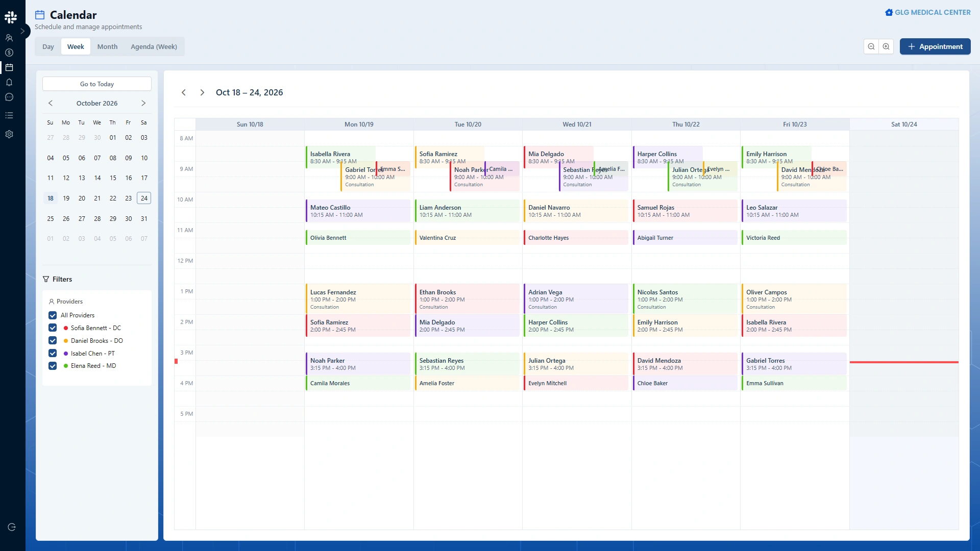Open the billing dollar icon in sidebar
The height and width of the screenshot is (551, 980).
tap(9, 53)
